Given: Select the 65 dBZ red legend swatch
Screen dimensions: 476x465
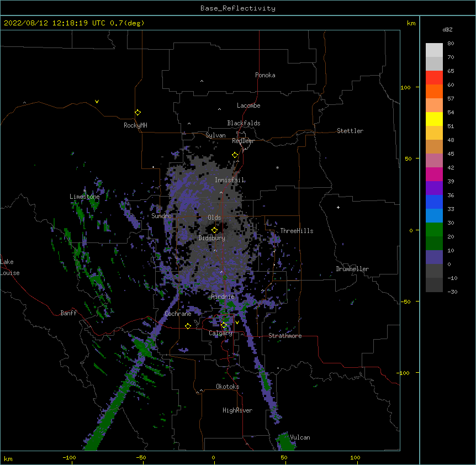Looking at the screenshot, I should click(x=434, y=77).
